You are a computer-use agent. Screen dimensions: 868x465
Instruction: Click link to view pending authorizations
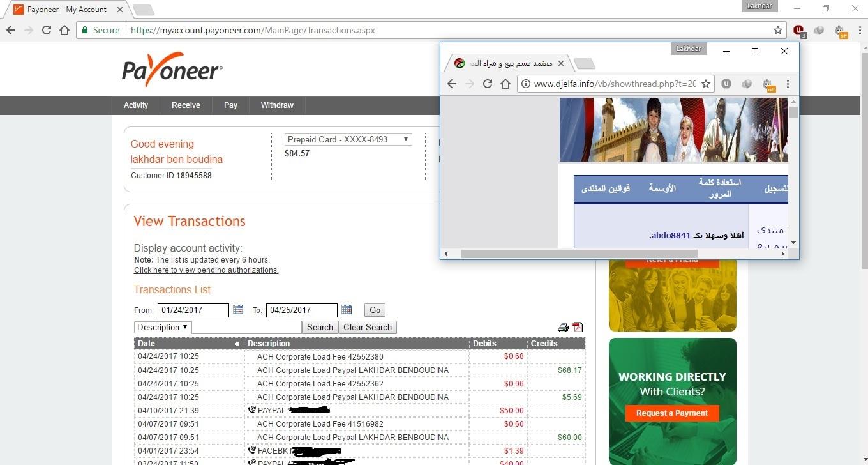click(206, 270)
